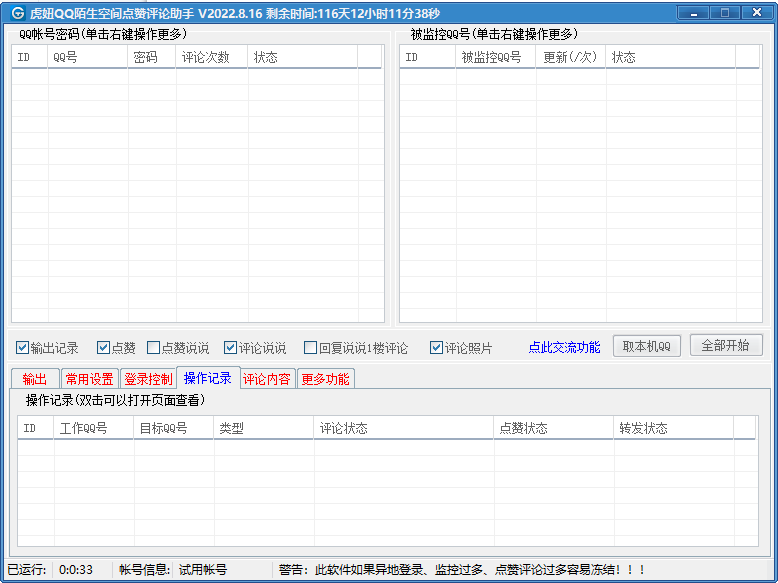Click the app logo icon in title bar
The height and width of the screenshot is (583, 778).
(x=18, y=12)
